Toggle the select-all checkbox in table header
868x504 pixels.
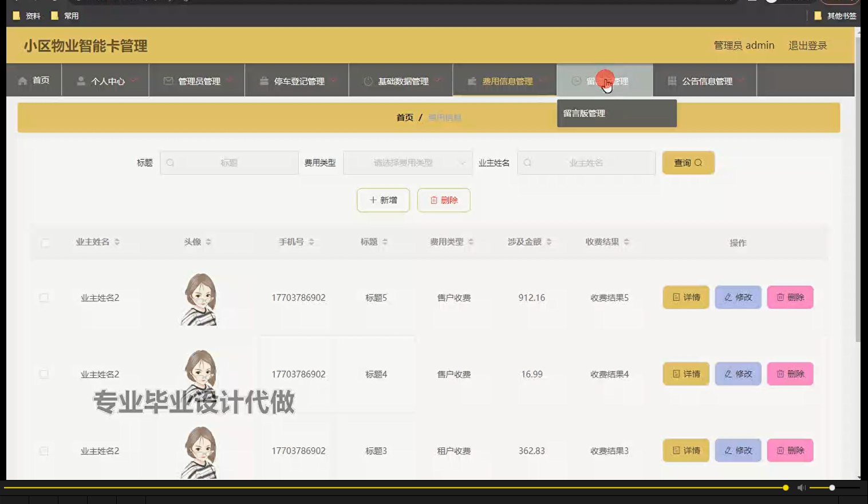tap(44, 242)
